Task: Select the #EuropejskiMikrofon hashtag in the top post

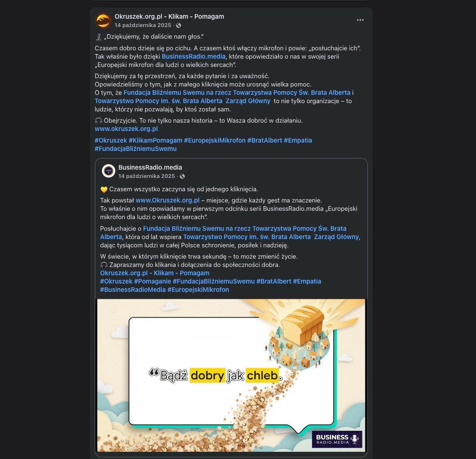Action: tap(215, 141)
